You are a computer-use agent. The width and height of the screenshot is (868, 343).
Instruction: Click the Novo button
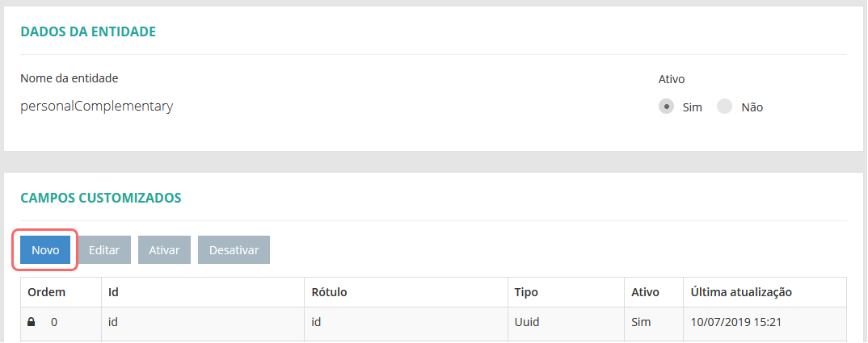(x=45, y=250)
